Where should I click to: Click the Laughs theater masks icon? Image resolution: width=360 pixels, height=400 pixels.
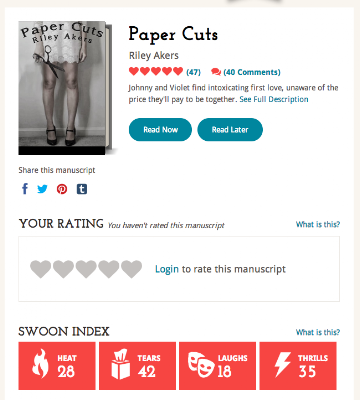click(201, 365)
